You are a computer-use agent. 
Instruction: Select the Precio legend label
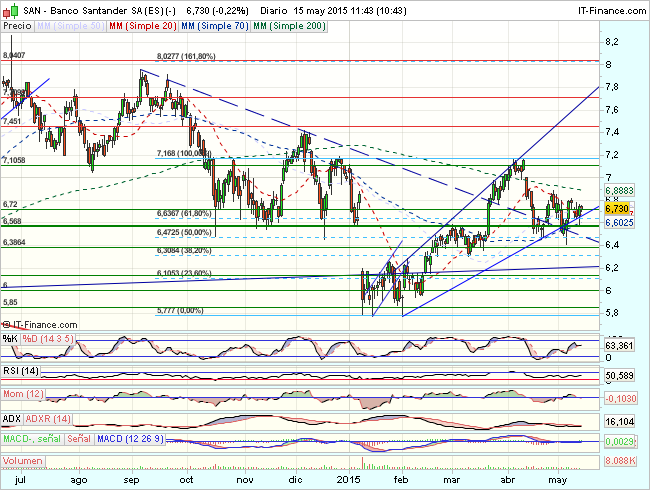[x=17, y=24]
